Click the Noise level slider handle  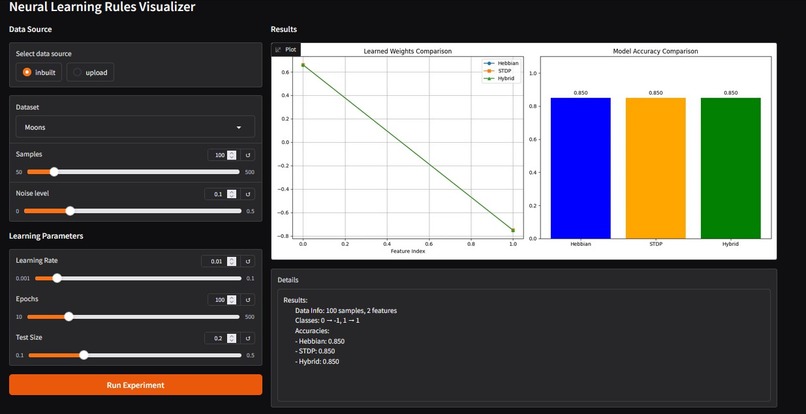[70, 211]
